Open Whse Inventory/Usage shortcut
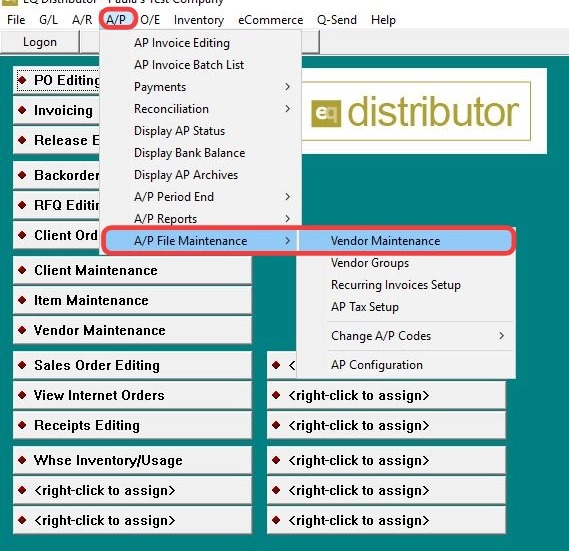 tap(132, 460)
